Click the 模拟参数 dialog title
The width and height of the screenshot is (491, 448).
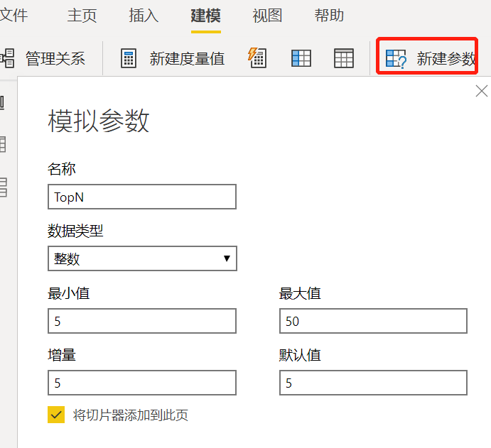click(x=99, y=121)
